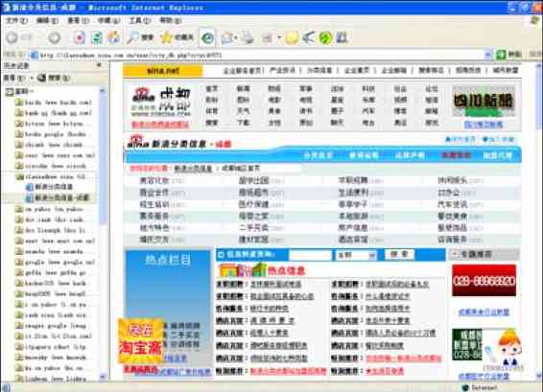Image resolution: width=543 pixels, height=392 pixels.
Task: Click the IE page icon in status bar
Action: tap(6, 387)
